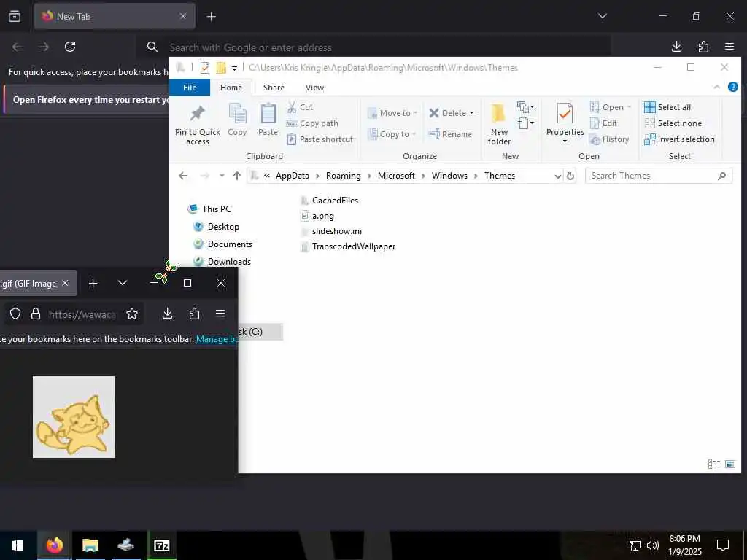
Task: Reload page in main Firefox window
Action: 70,47
